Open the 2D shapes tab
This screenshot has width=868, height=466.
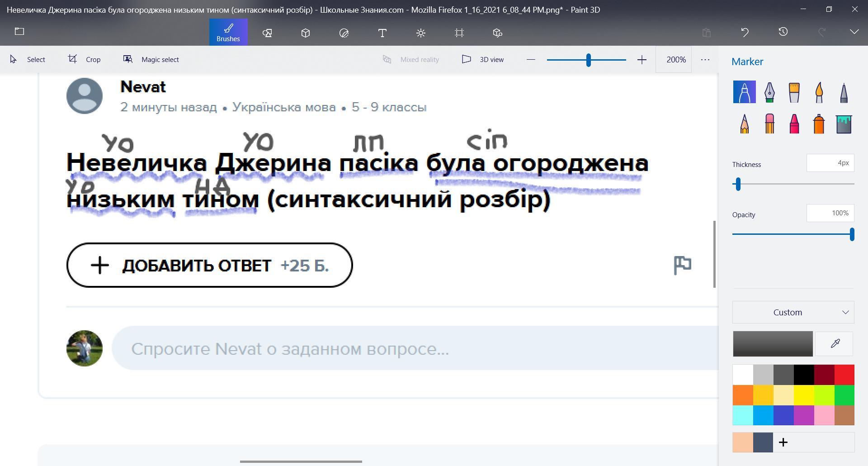click(267, 33)
